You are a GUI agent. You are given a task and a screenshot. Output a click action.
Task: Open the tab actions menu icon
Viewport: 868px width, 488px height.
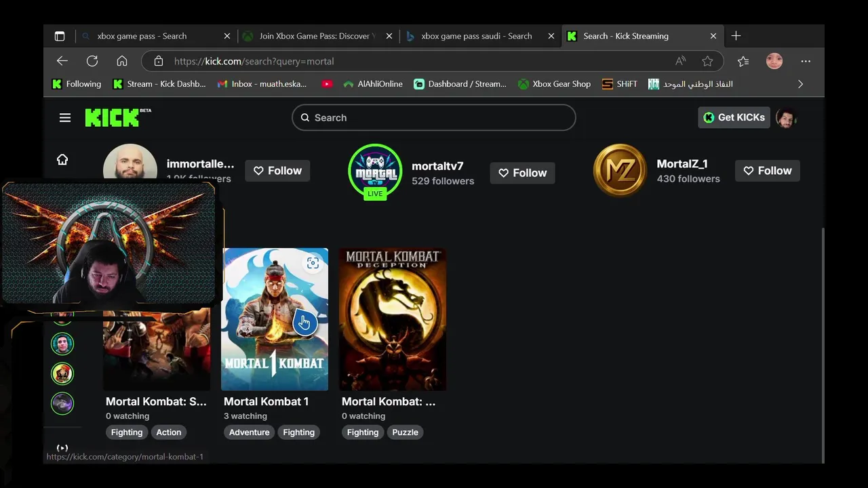click(x=60, y=36)
